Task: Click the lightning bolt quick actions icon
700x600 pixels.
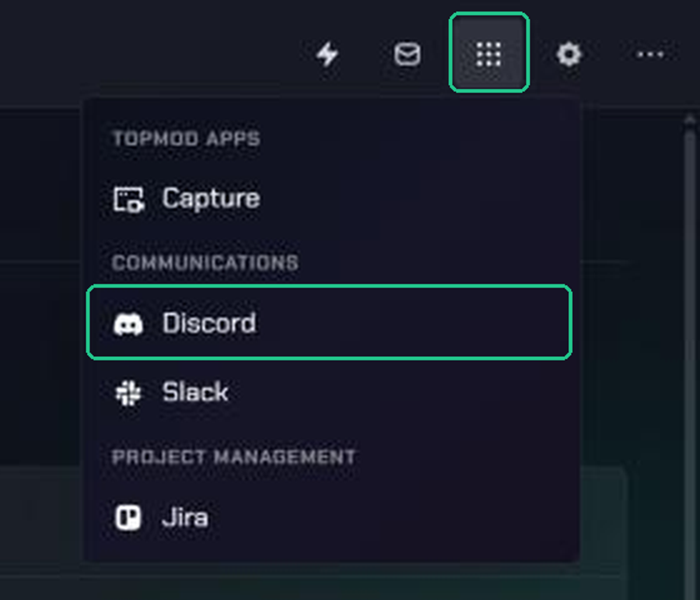Action: (x=327, y=55)
